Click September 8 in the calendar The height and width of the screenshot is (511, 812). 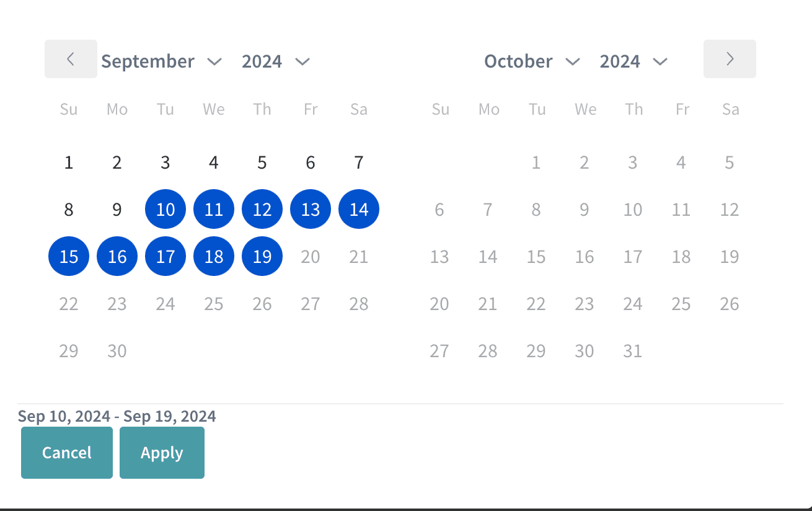pos(69,210)
